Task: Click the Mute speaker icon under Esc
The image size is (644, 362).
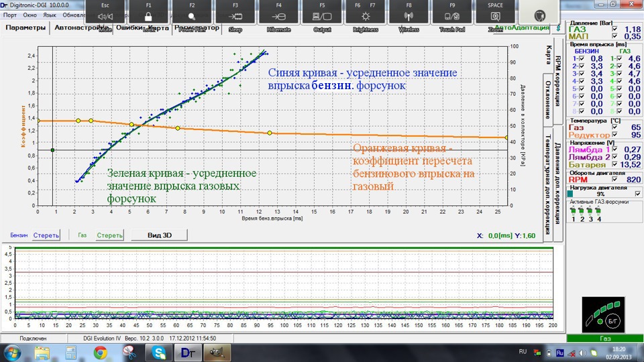Action: coord(105,16)
